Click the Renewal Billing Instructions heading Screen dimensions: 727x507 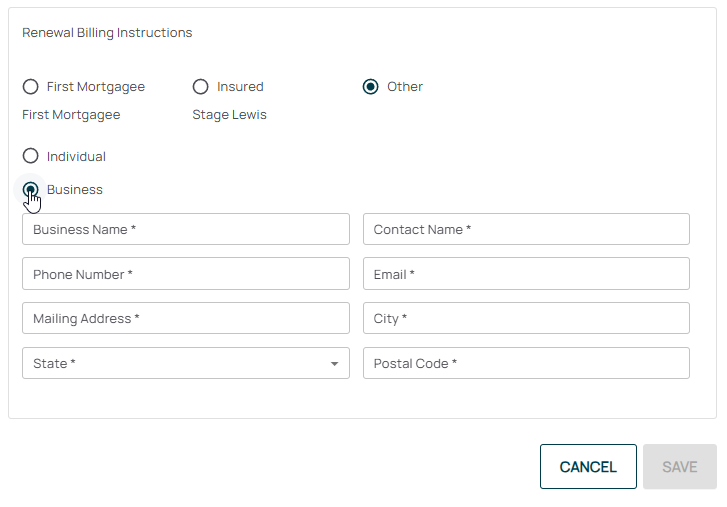[x=107, y=33]
